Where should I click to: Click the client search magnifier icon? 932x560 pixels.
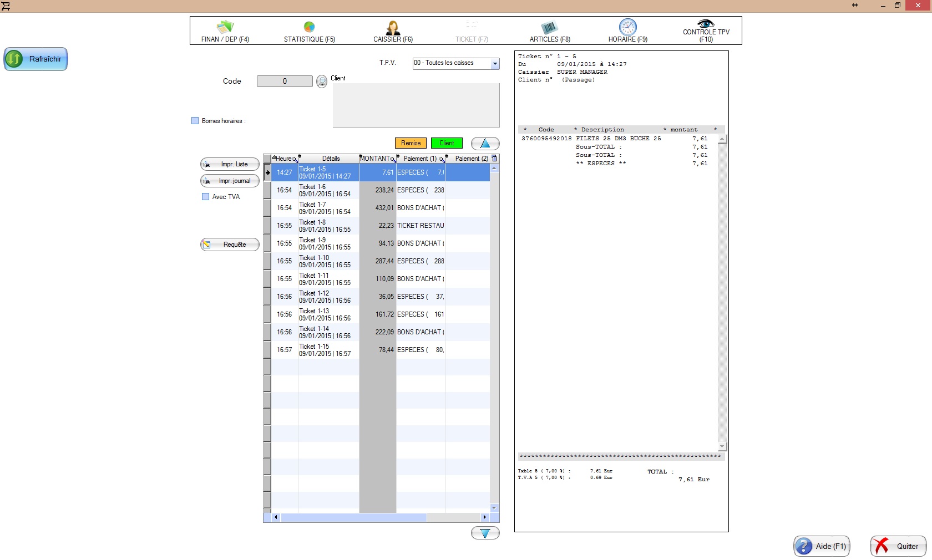pyautogui.click(x=322, y=82)
